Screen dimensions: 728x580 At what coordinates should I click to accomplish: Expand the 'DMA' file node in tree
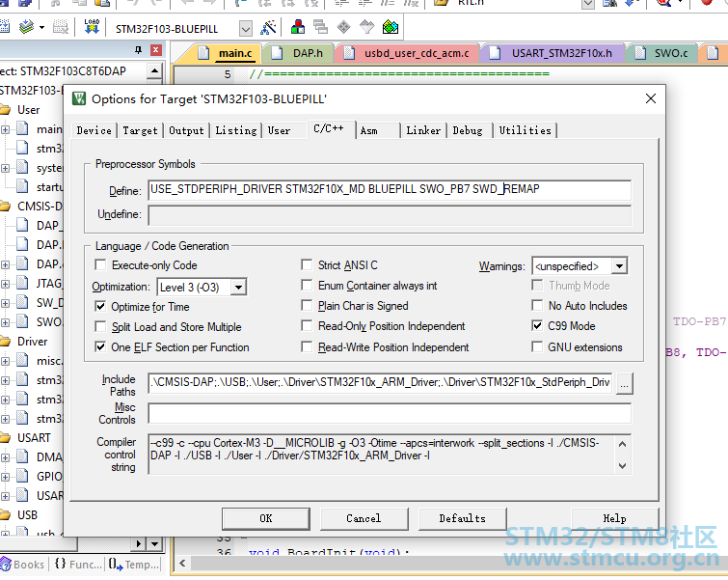click(5, 457)
